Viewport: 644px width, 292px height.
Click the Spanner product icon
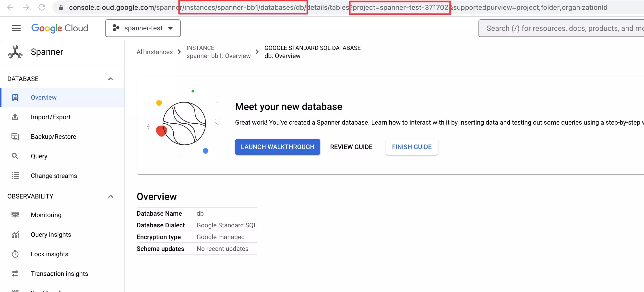tap(15, 52)
